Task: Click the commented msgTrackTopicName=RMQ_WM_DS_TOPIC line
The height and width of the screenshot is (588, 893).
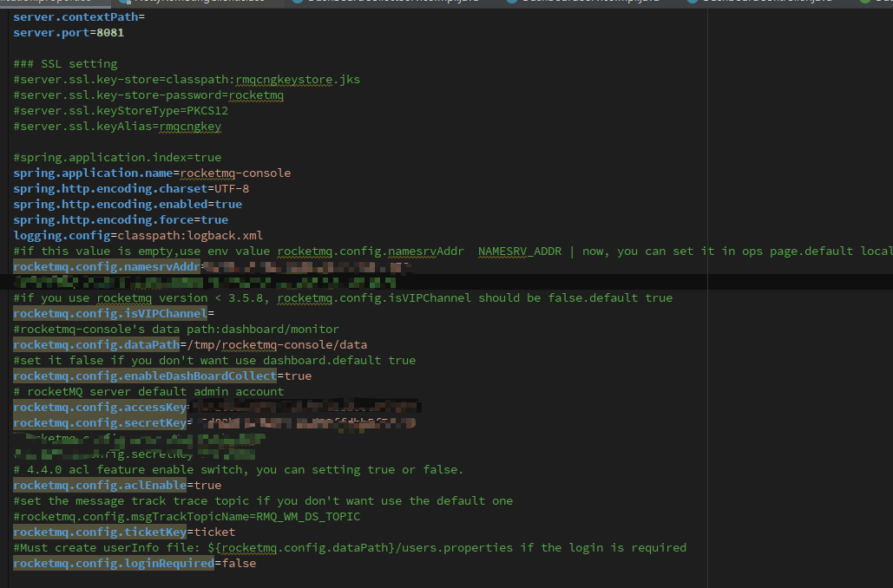Action: coord(187,516)
